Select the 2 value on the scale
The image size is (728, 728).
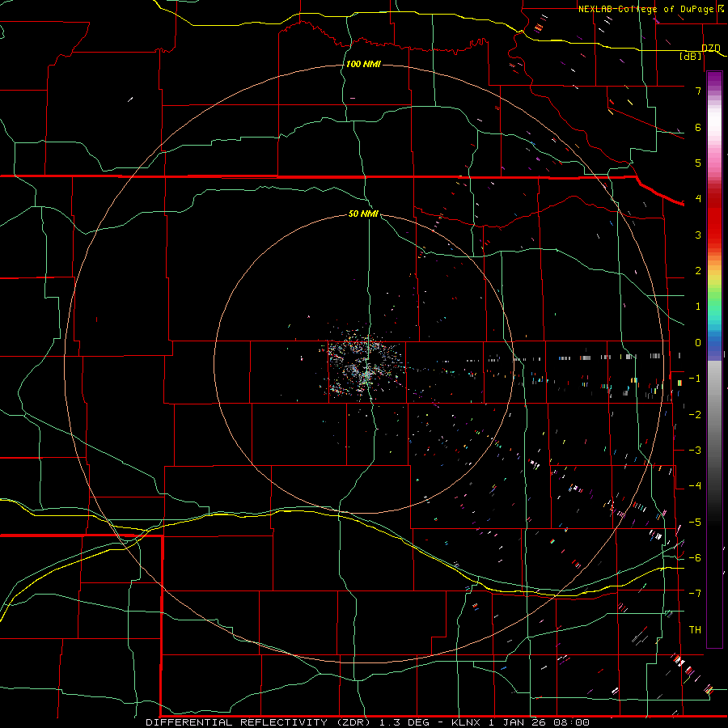click(698, 271)
